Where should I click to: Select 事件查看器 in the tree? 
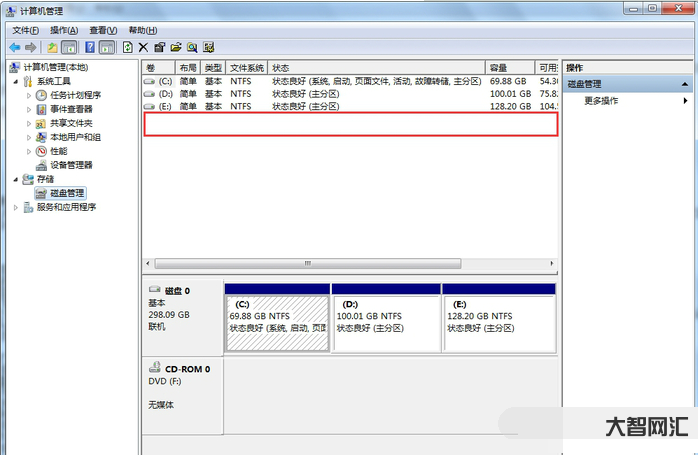(x=71, y=109)
